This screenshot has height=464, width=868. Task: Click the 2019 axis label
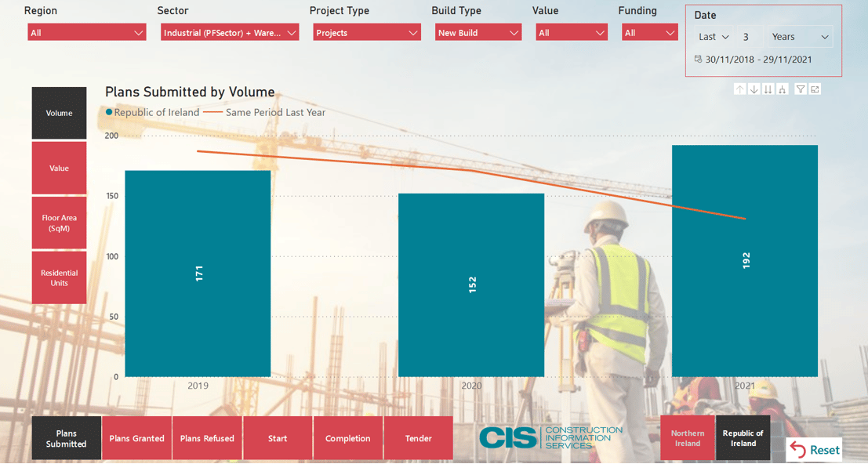click(x=198, y=386)
